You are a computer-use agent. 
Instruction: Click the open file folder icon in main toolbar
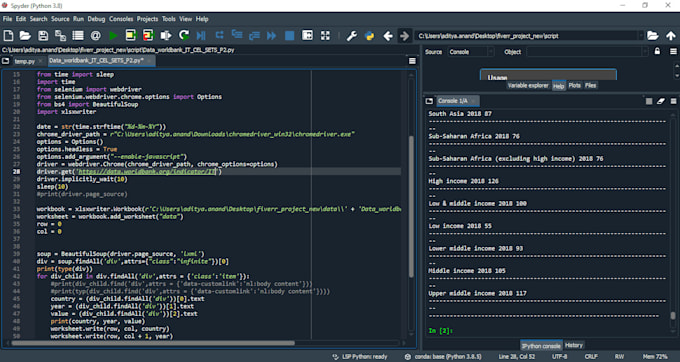[x=25, y=36]
